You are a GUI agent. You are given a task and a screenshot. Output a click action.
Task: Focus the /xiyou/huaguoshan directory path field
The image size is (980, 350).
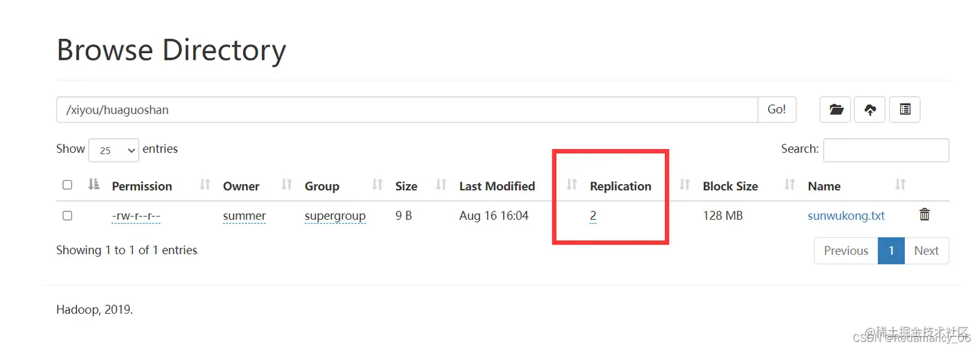(407, 110)
